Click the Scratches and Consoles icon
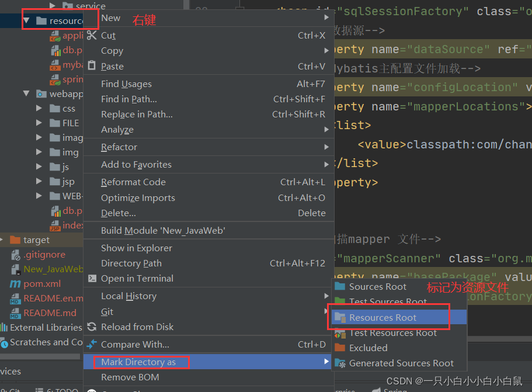 [4, 343]
